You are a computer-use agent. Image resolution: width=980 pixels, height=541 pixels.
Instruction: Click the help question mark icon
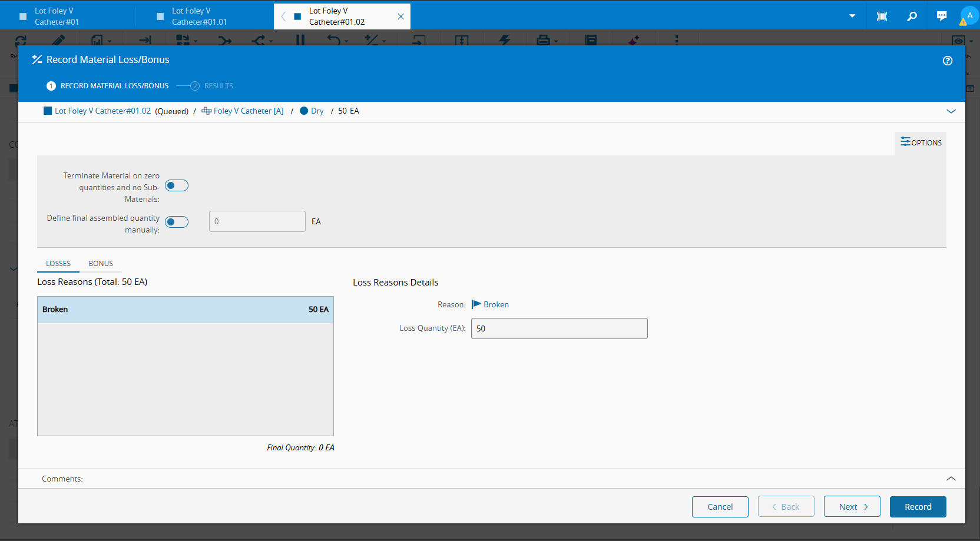coord(947,61)
